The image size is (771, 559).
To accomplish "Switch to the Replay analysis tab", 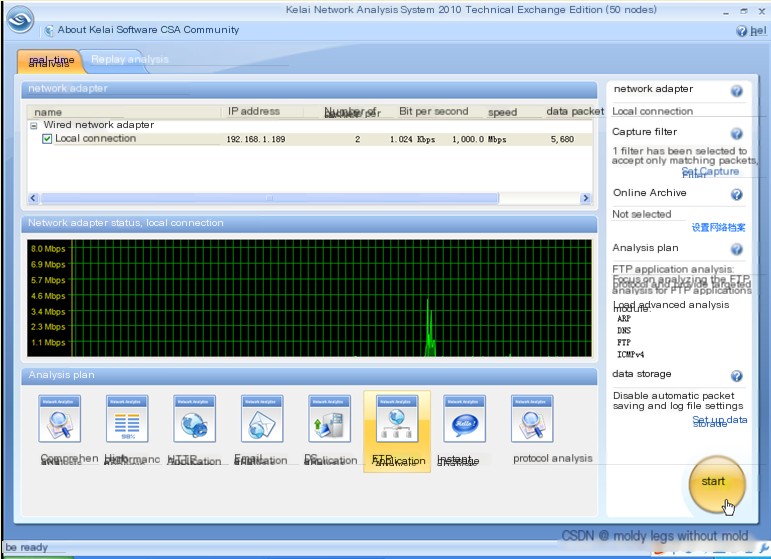I will [129, 59].
